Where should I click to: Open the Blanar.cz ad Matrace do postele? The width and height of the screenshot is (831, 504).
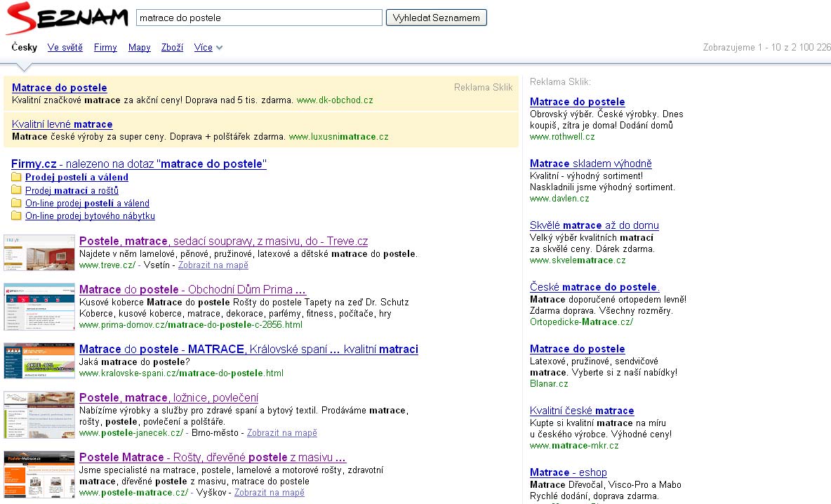577,349
